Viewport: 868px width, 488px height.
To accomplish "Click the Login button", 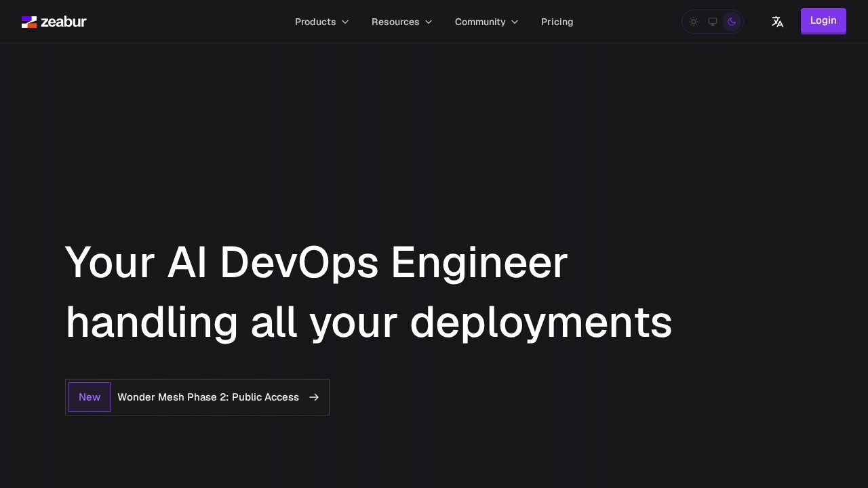I will (823, 21).
